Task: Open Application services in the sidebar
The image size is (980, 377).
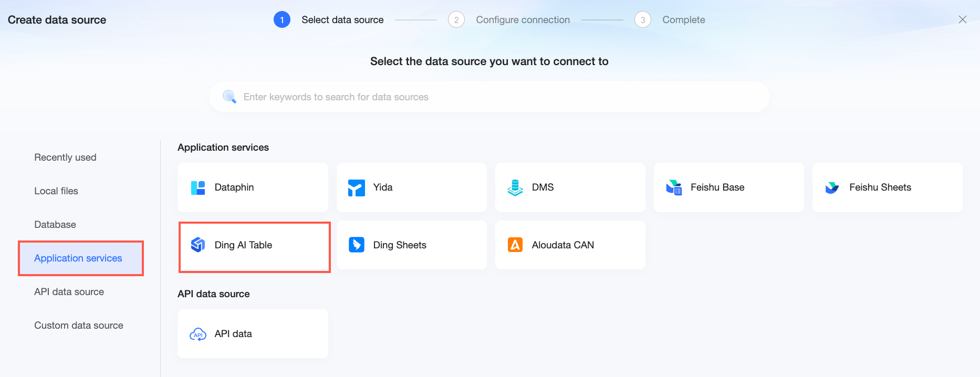Action: click(78, 258)
